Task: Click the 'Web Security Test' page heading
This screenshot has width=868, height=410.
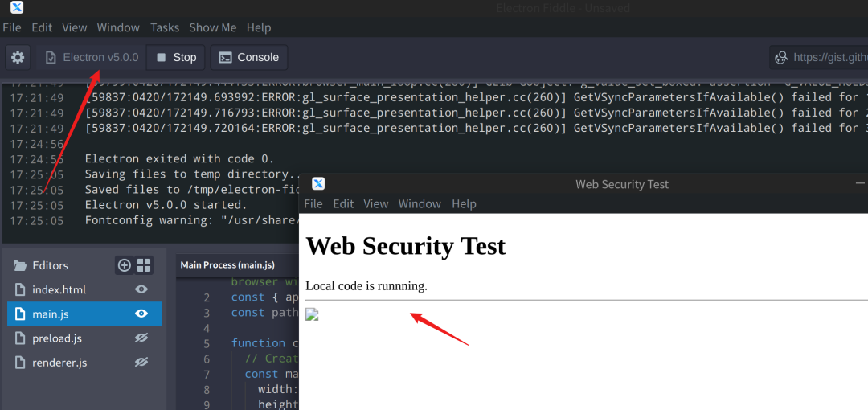Action: (x=406, y=246)
